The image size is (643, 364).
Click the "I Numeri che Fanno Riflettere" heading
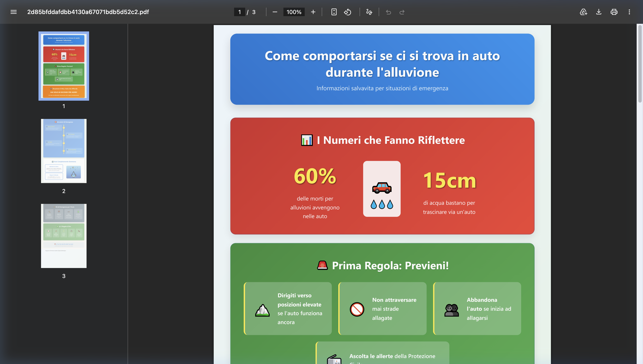point(391,140)
